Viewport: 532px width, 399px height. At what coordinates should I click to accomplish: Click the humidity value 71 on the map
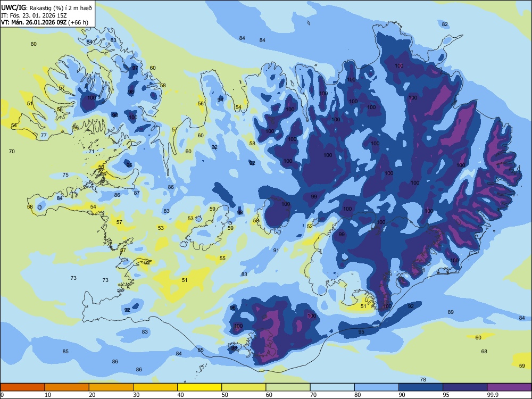pyautogui.click(x=92, y=151)
